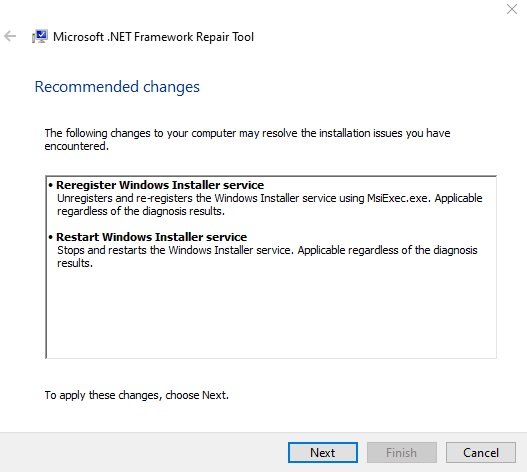
Task: Click the bullet before Restart Windows Installer
Action: click(51, 237)
